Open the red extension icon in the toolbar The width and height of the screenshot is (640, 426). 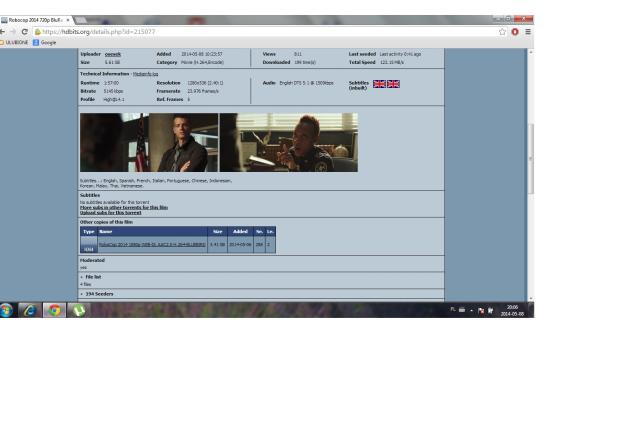515,32
